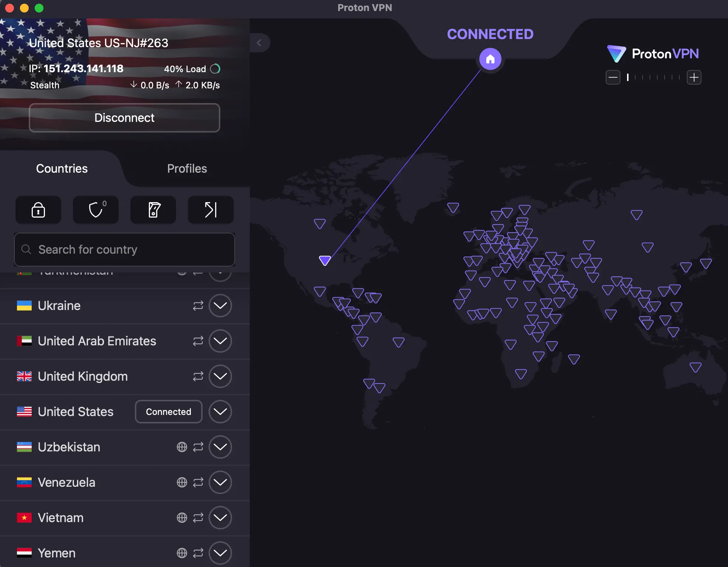
Task: Open NetShield ad-blocker settings via shield icon
Action: tap(95, 210)
